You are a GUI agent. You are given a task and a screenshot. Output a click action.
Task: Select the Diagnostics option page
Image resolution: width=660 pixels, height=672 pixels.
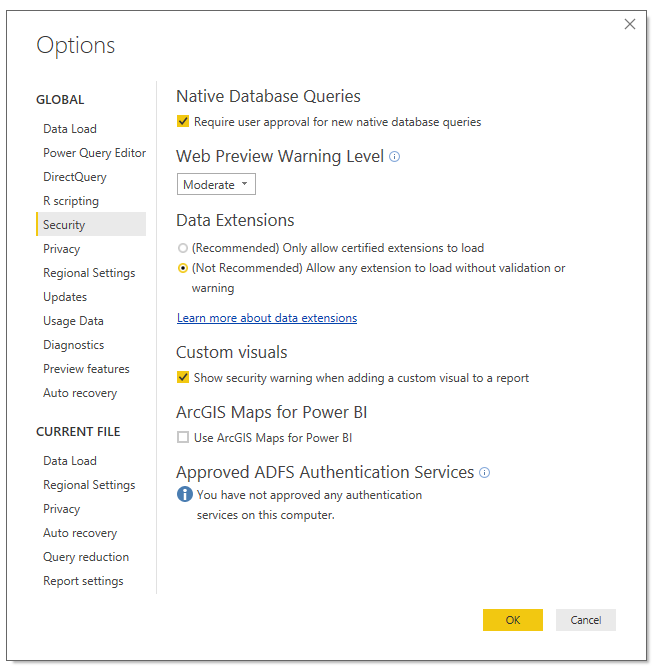pyautogui.click(x=73, y=345)
